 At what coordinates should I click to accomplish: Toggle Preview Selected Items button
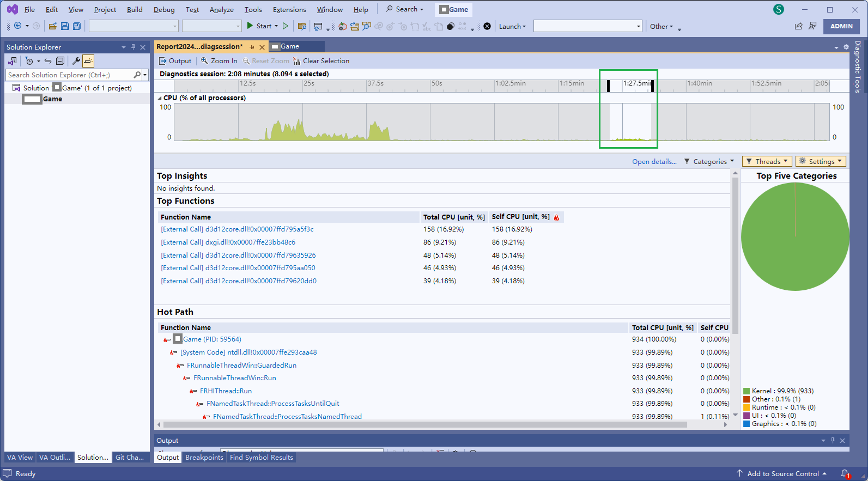pyautogui.click(x=89, y=61)
